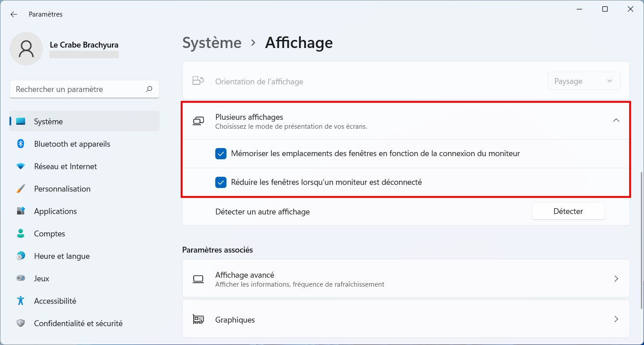Click the back arrow icon
This screenshot has width=644, height=345.
pyautogui.click(x=13, y=14)
